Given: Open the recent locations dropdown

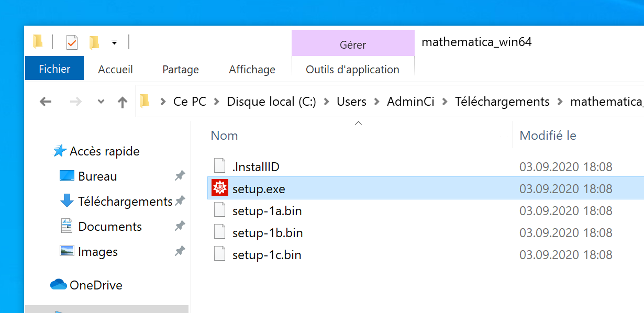Looking at the screenshot, I should [101, 102].
